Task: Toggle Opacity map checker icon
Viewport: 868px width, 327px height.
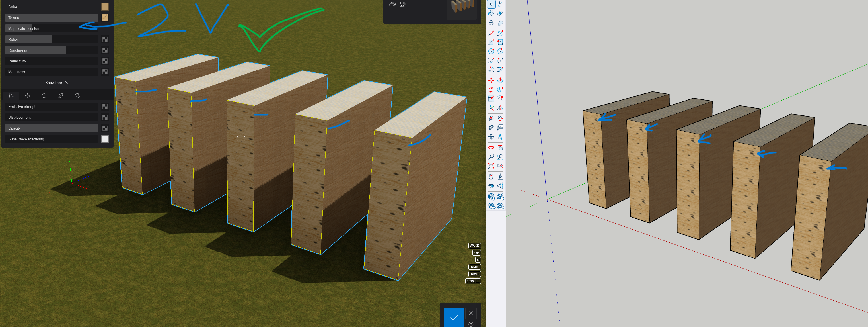Action: (x=105, y=128)
